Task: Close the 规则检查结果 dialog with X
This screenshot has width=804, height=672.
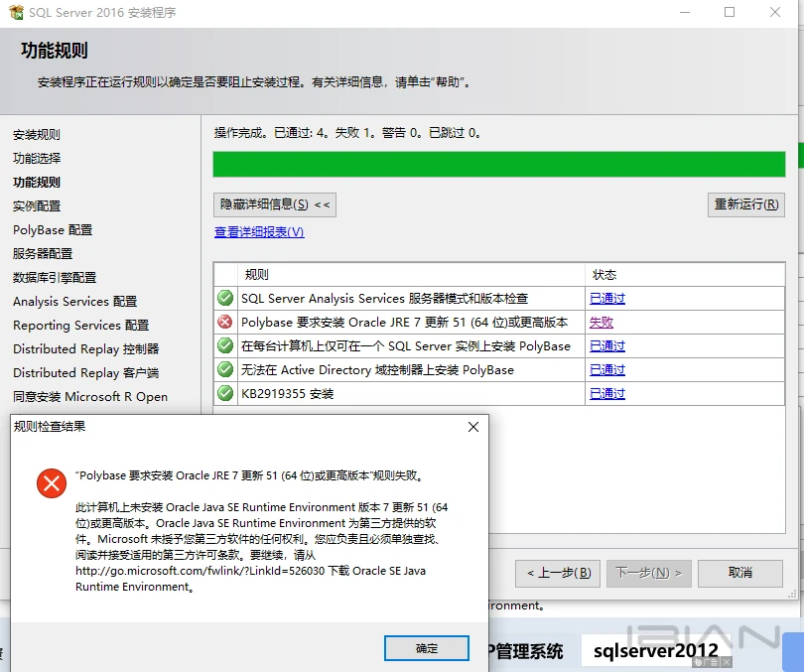Action: click(473, 427)
